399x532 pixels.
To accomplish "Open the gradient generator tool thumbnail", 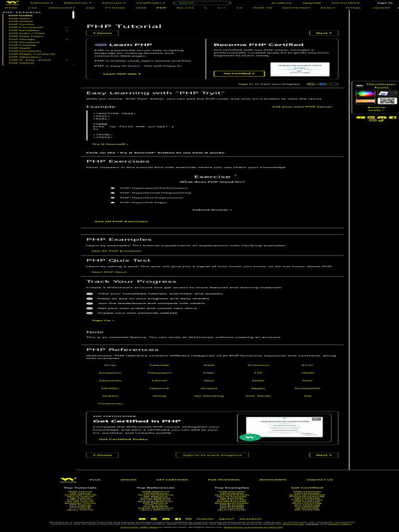I will coord(365,101).
